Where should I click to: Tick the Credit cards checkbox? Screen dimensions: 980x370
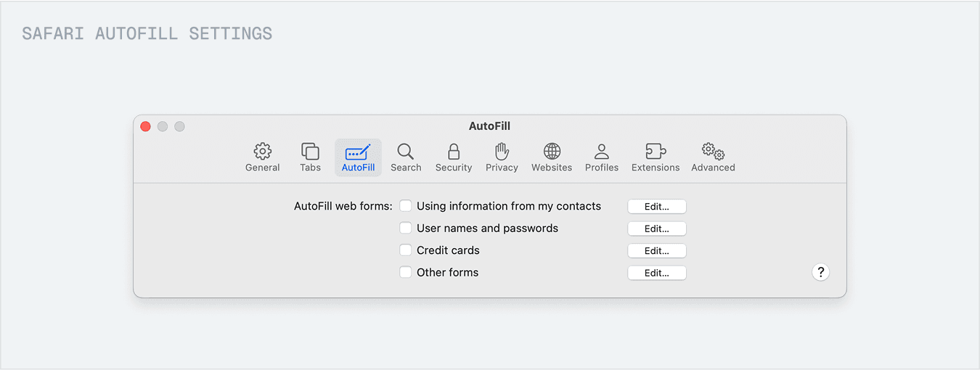click(x=406, y=250)
